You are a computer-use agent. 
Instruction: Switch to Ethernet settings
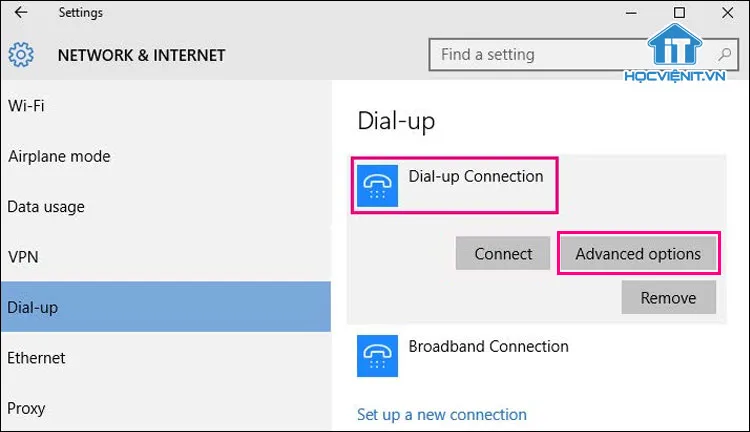coord(36,357)
